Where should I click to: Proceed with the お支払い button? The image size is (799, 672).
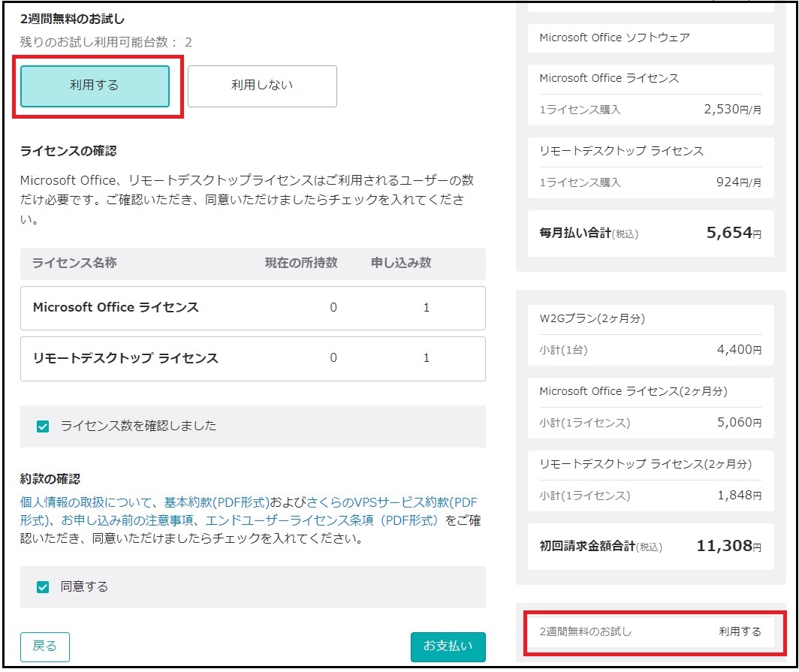coord(448,646)
